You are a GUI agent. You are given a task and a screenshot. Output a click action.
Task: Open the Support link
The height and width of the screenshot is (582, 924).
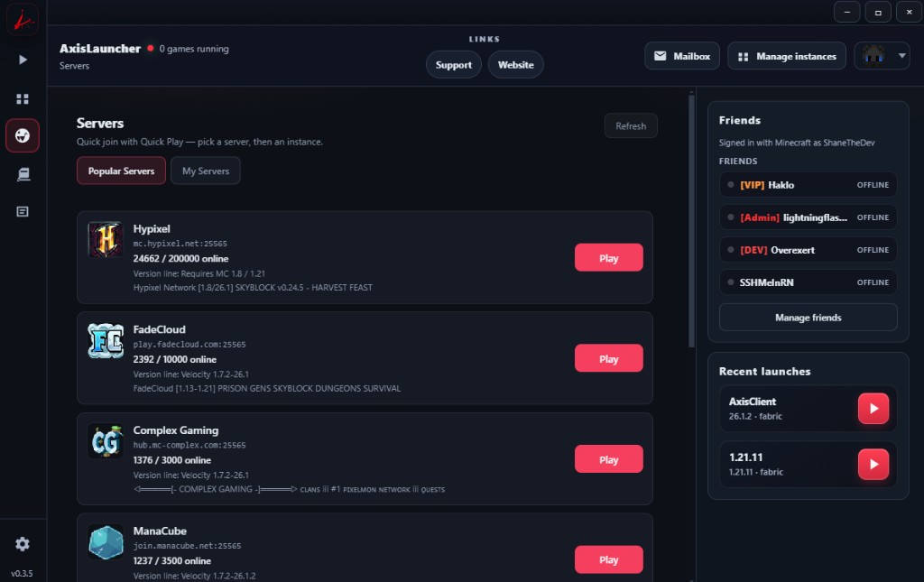453,65
